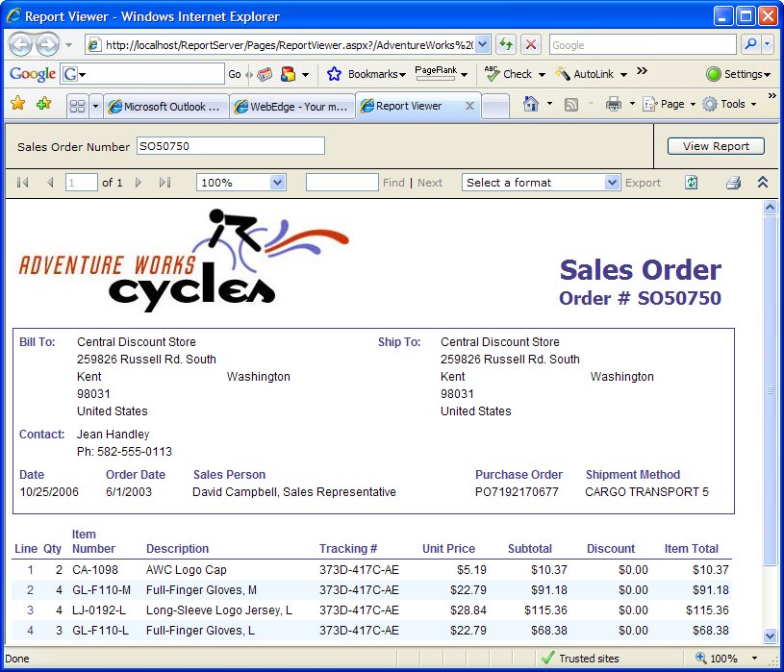This screenshot has width=784, height=672.
Task: Go to the first report page
Action: point(23,183)
